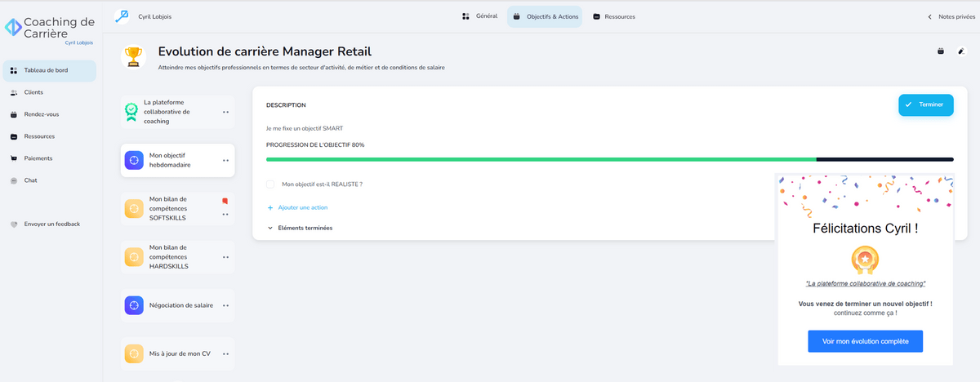The height and width of the screenshot is (382, 980).
Task: Select 'Mon objectif hebdomadaire' objective
Action: [177, 160]
